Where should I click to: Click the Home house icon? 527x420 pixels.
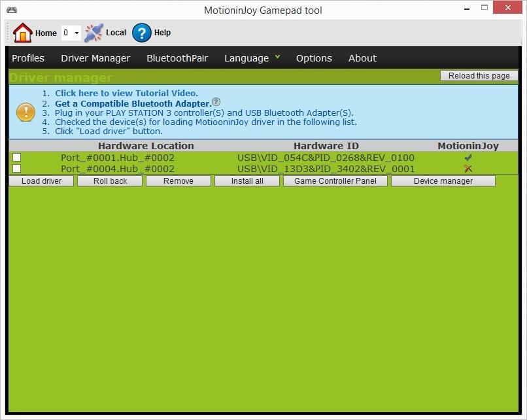pos(22,33)
